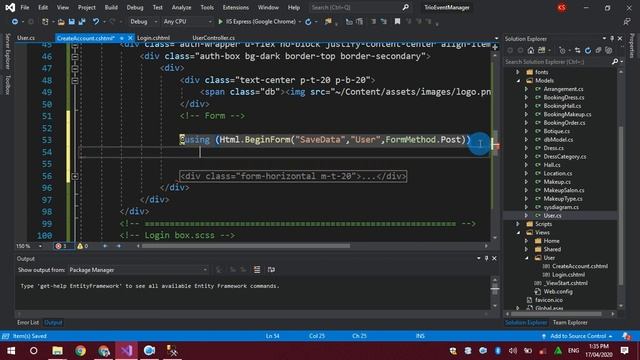This screenshot has height=360, width=640.
Task: Click Solution Explorer Show All Files icon
Action: tap(609, 51)
